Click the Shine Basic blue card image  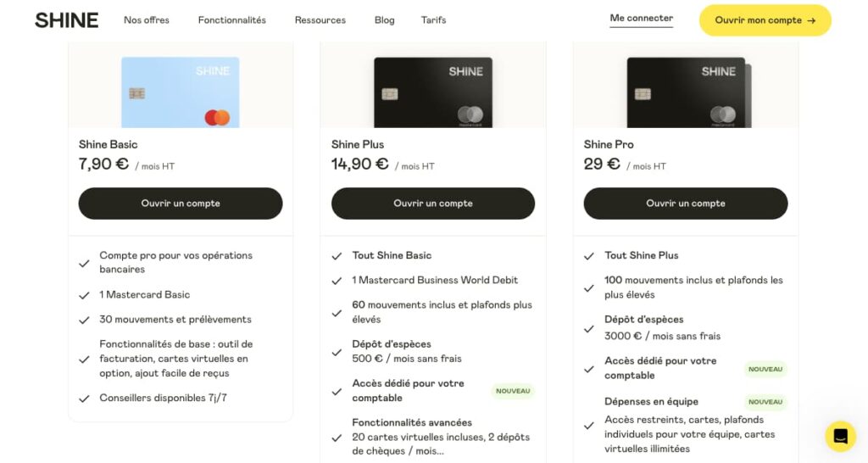(180, 92)
